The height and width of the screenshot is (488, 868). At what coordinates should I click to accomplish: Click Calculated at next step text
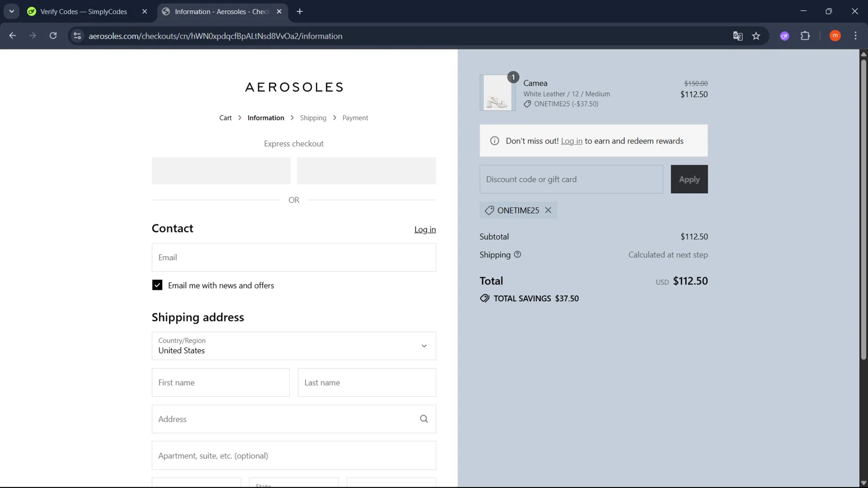(x=668, y=254)
